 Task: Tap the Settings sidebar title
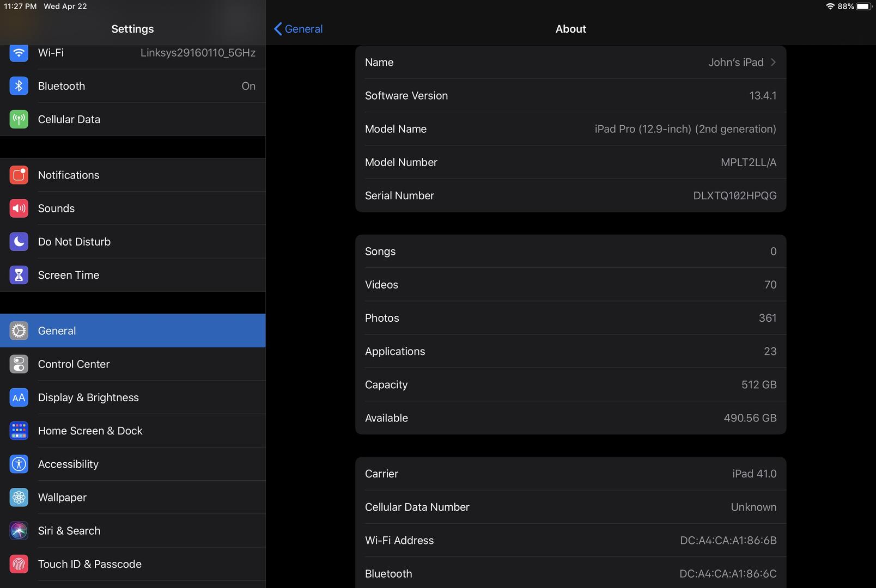(x=132, y=29)
